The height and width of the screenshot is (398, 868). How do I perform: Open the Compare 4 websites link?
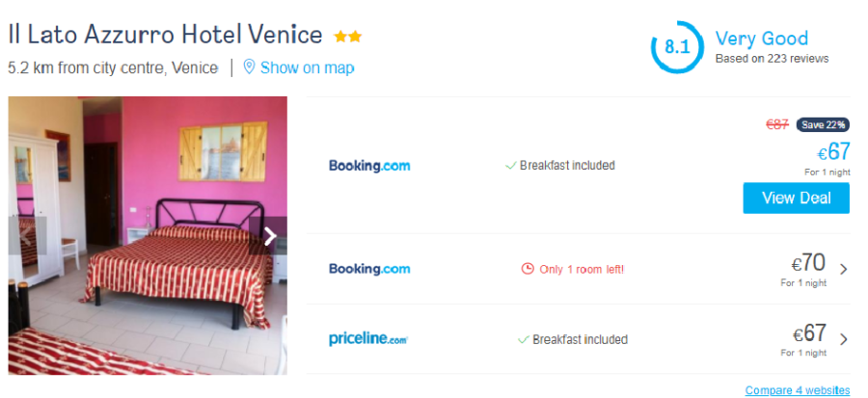coord(798,390)
